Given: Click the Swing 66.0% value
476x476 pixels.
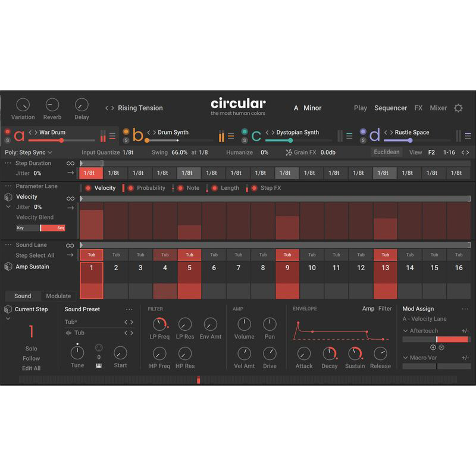Looking at the screenshot, I should pos(180,152).
